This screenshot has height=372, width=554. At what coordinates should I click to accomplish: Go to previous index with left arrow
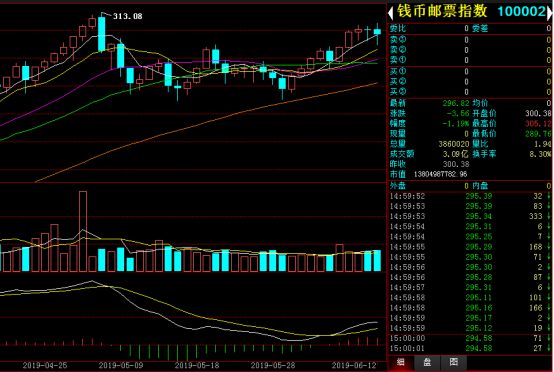pyautogui.click(x=390, y=13)
